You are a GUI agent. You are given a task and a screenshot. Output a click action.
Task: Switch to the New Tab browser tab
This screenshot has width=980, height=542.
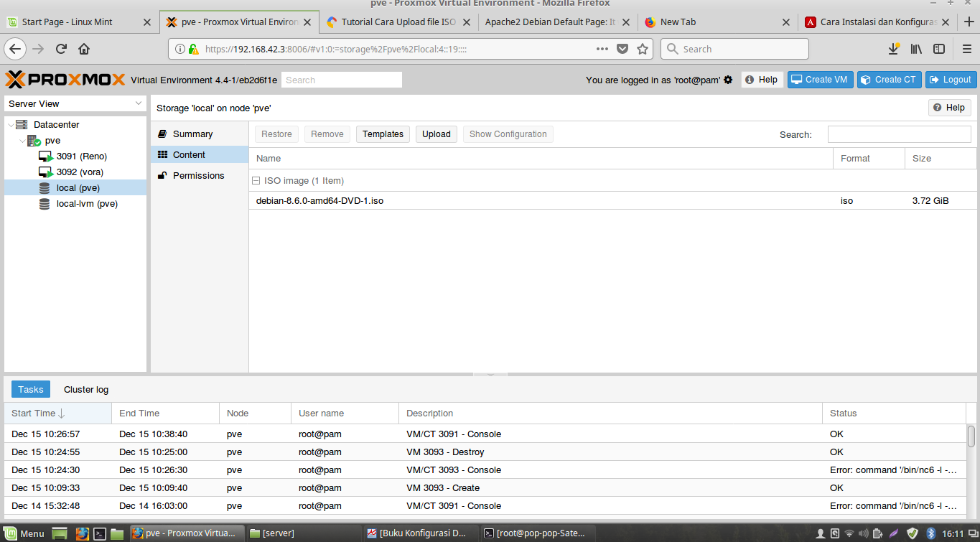click(717, 22)
